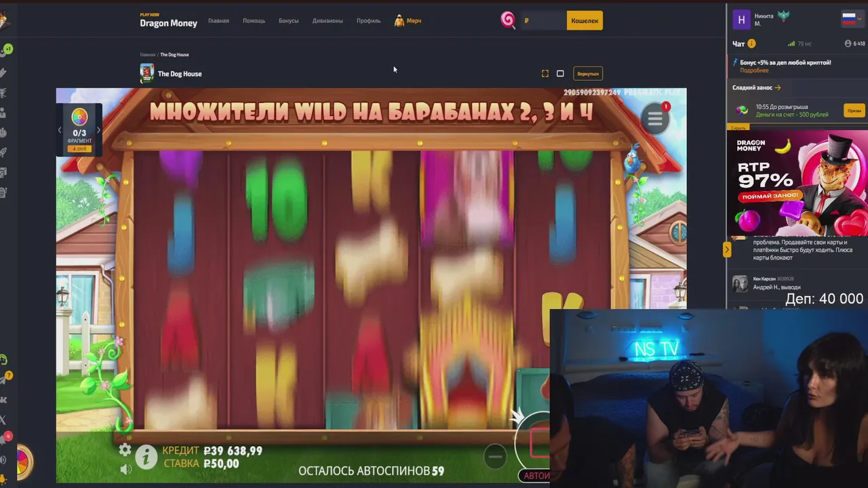Click the КРЕДИТ ₽39 638,99 value

tap(233, 451)
